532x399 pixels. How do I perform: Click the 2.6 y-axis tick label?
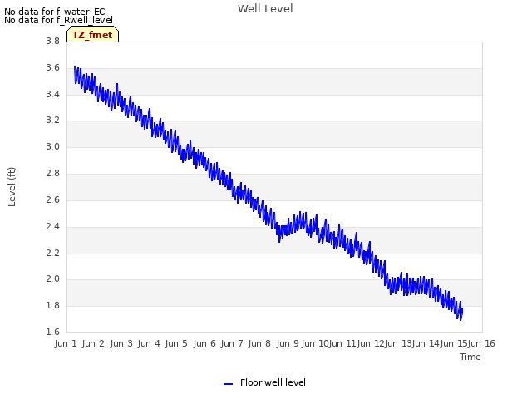52,199
